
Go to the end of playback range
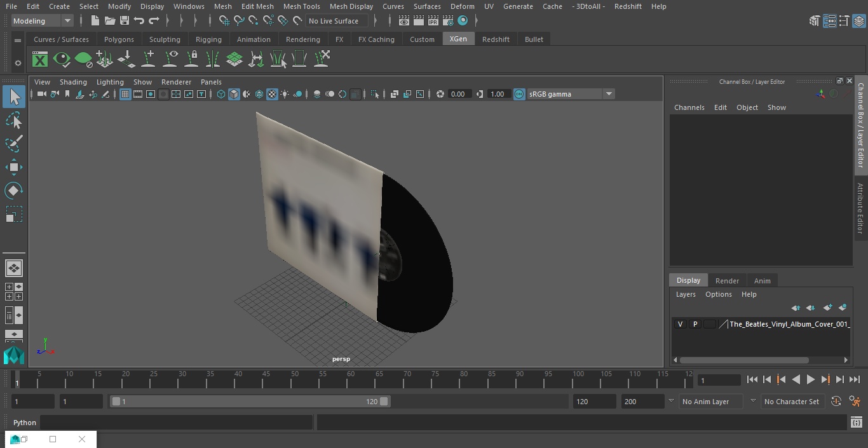point(855,379)
